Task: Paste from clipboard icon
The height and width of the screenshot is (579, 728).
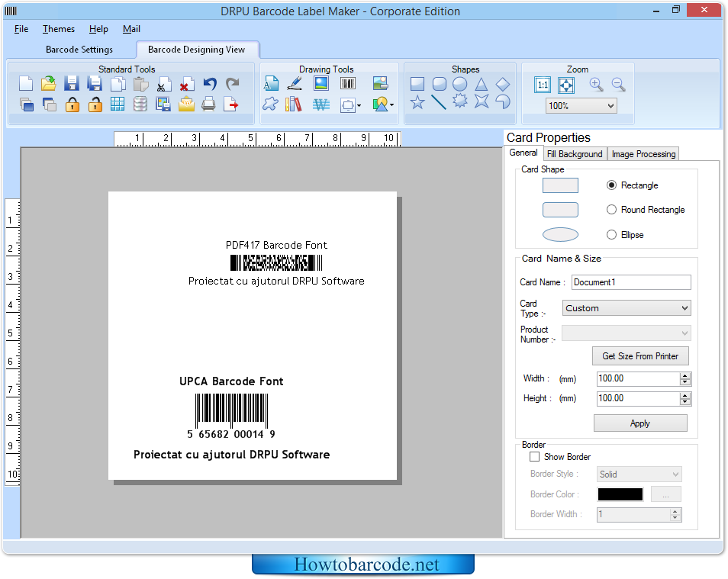Action: (x=140, y=84)
